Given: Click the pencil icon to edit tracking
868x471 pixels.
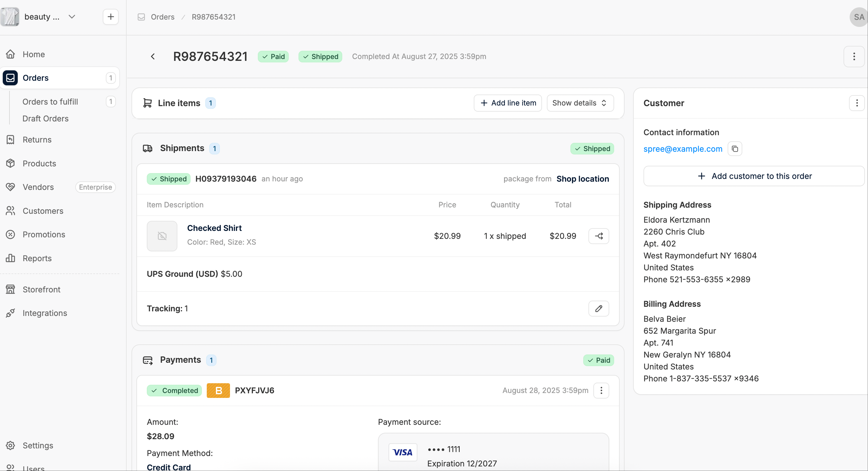Looking at the screenshot, I should coord(599,308).
